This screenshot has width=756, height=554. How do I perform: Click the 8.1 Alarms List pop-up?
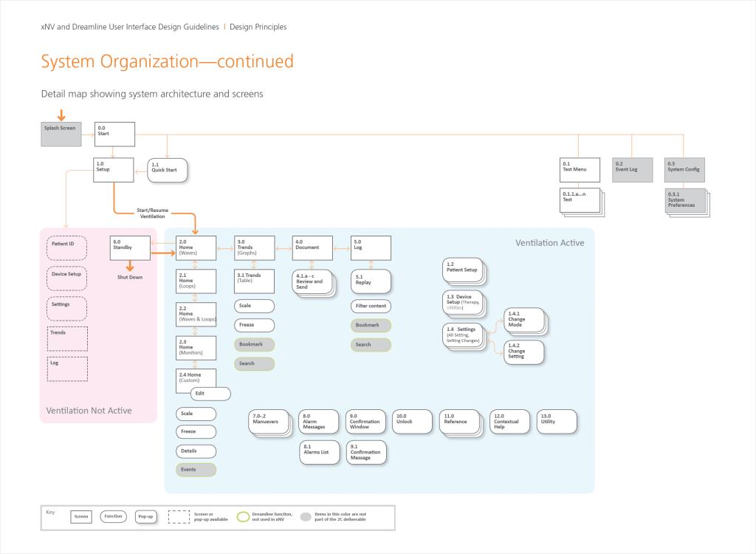pyautogui.click(x=319, y=452)
